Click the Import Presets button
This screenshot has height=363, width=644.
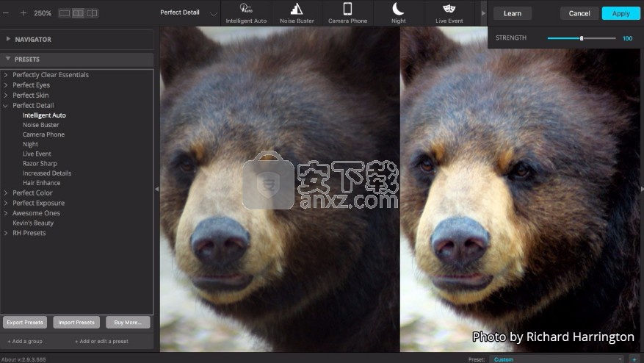tap(76, 323)
